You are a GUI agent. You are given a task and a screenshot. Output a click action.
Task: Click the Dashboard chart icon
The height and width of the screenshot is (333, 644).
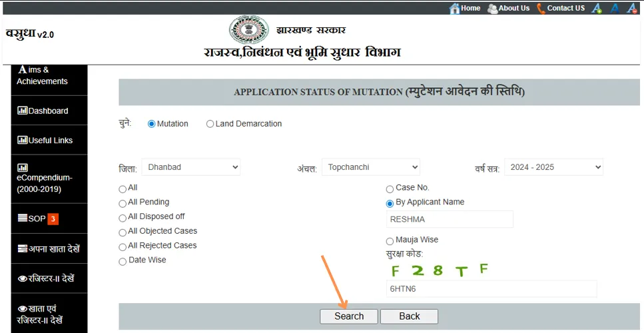pos(22,111)
